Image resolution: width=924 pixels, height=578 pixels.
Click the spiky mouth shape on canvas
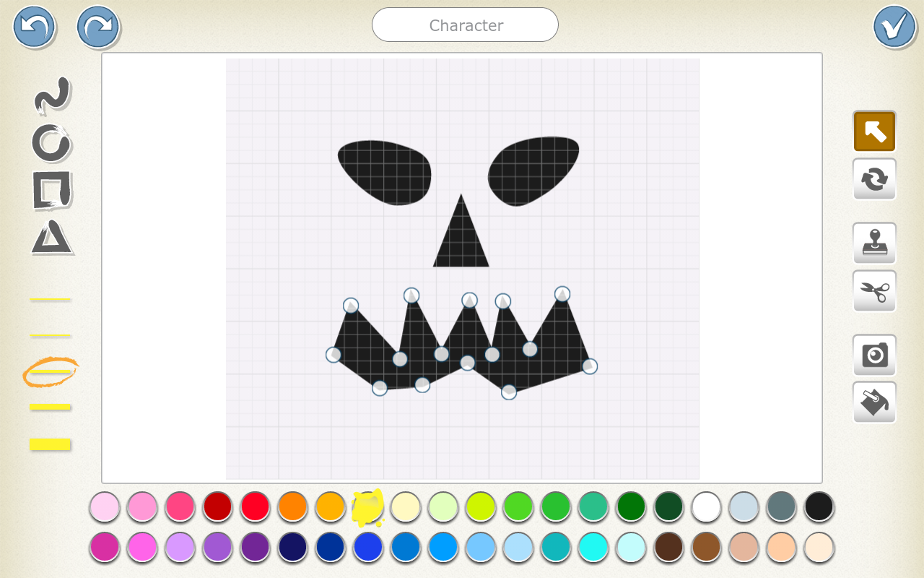(462, 340)
